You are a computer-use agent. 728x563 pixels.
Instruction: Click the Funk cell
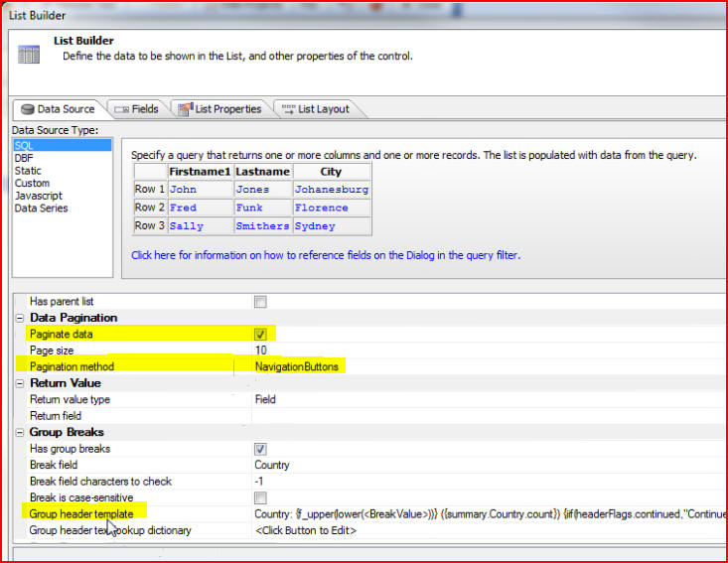tap(263, 208)
